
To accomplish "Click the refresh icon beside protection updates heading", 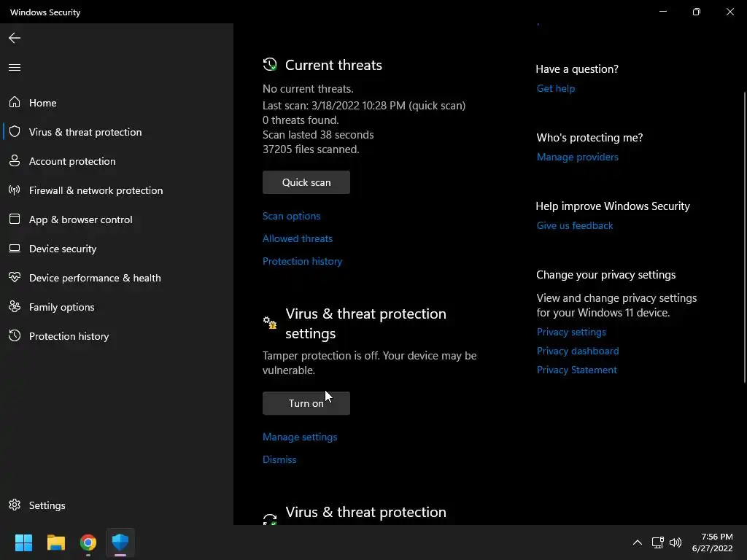I will point(270,519).
